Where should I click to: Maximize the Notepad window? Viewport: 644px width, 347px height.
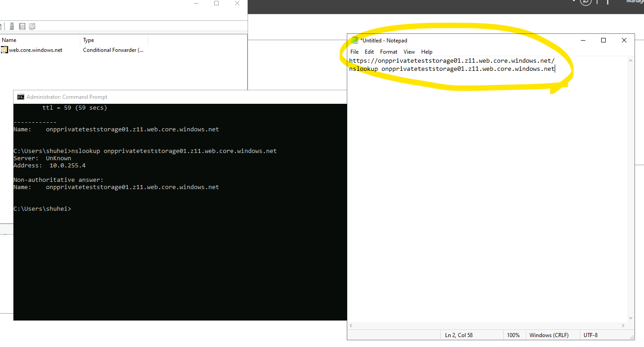click(x=603, y=40)
